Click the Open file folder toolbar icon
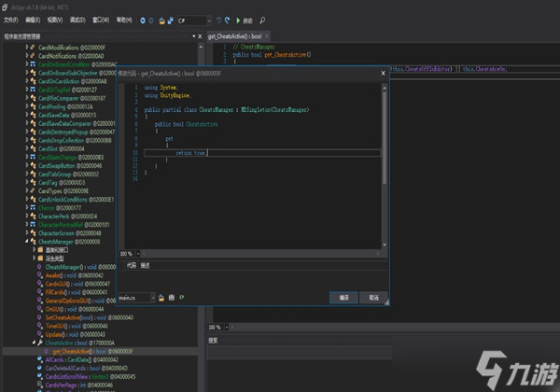This screenshot has width=560, height=392. (x=161, y=21)
